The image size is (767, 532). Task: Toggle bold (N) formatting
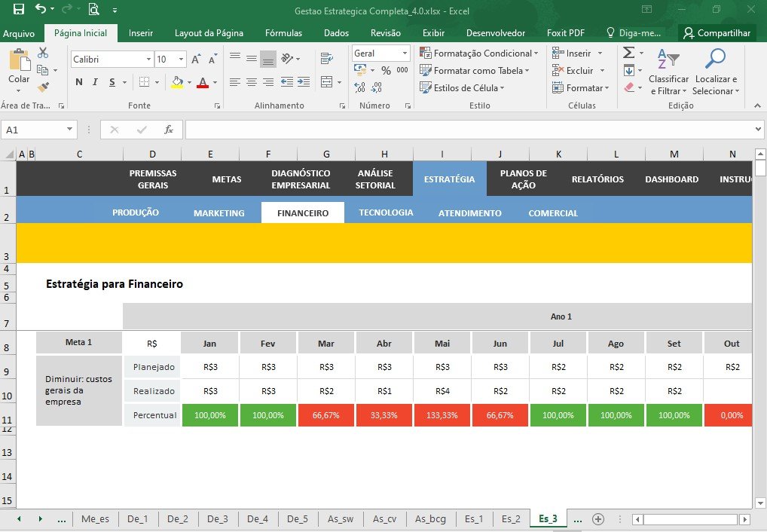(79, 81)
